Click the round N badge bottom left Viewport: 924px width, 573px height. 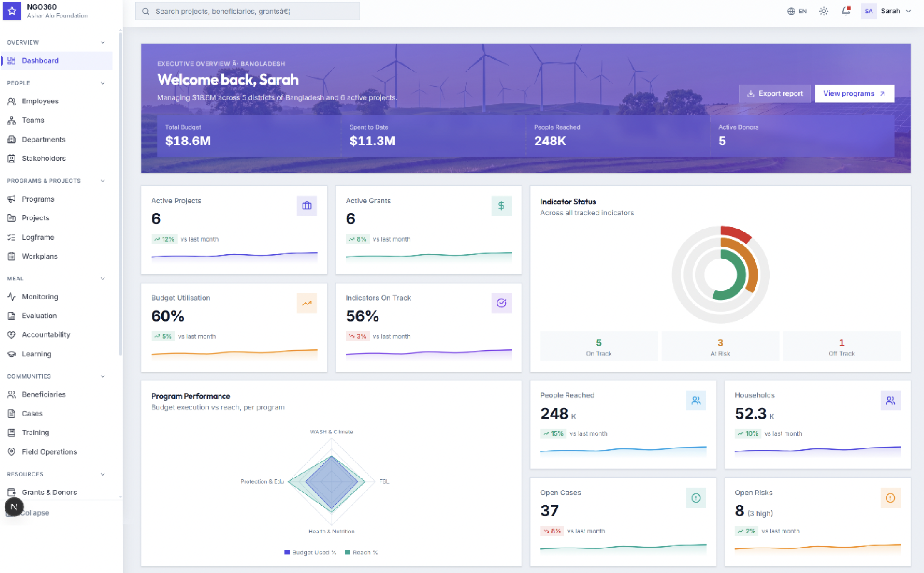tap(14, 507)
